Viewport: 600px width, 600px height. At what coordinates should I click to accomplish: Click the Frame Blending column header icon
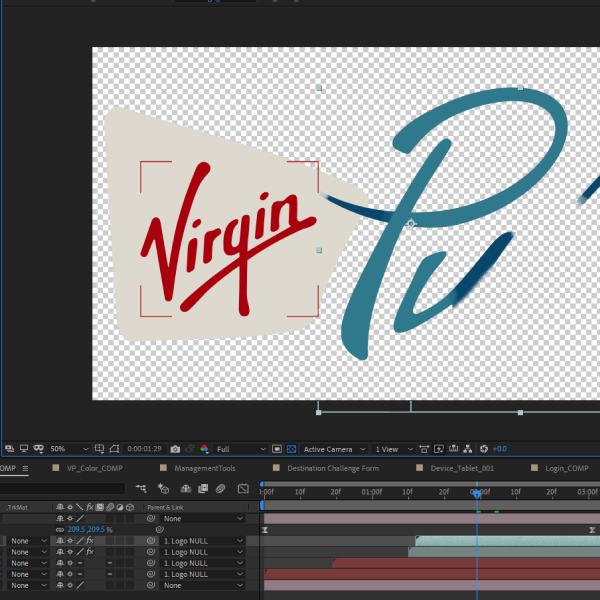point(99,507)
